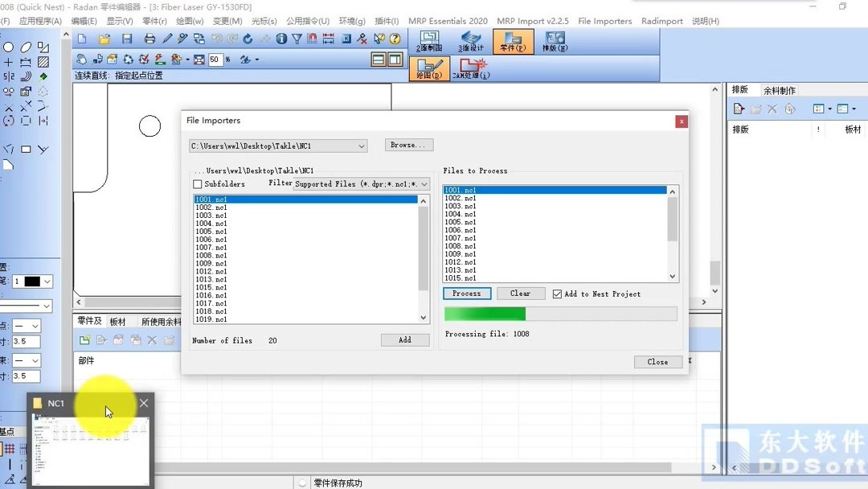This screenshot has height=489, width=868.
Task: Open the zoom percentage dropdown
Action: pos(217,60)
